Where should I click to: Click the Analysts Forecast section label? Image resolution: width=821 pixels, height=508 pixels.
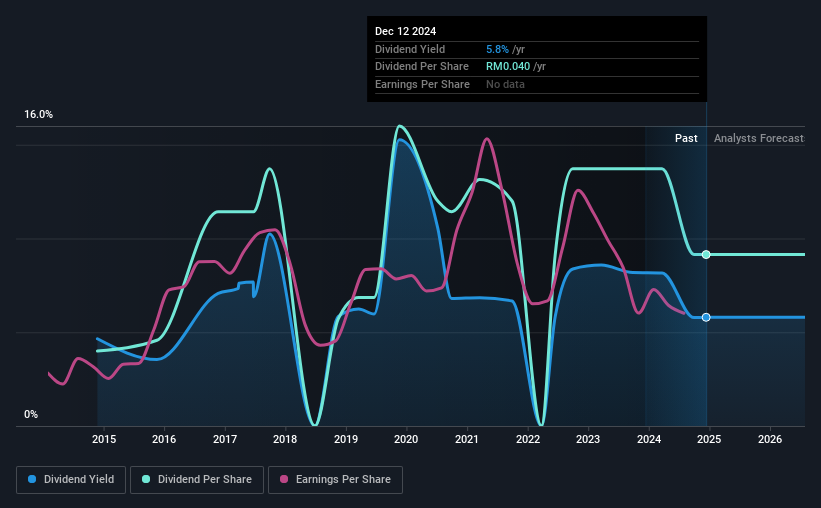[759, 138]
